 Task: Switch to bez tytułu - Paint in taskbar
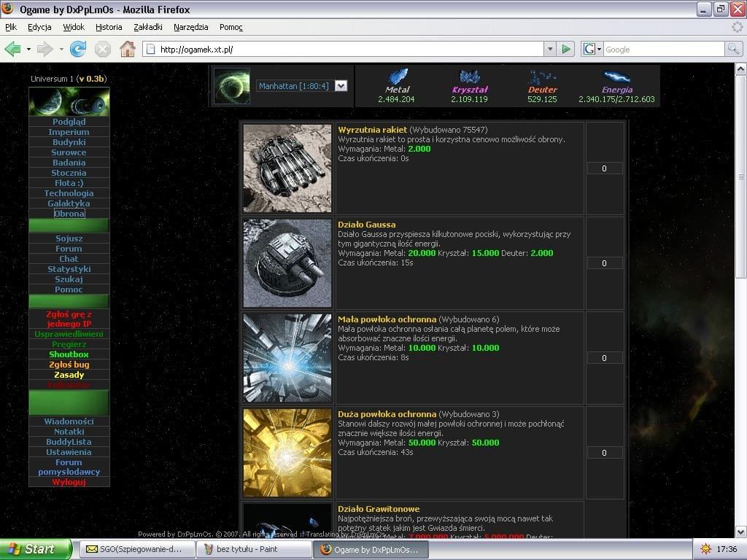254,549
